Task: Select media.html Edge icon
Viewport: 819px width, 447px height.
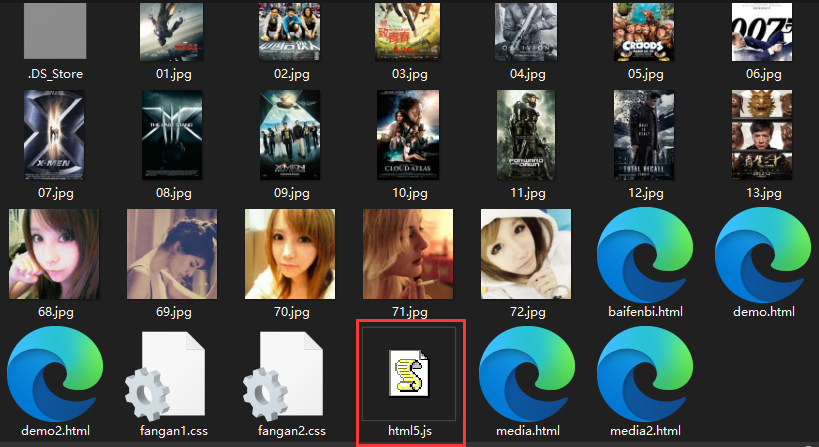Action: tap(527, 374)
